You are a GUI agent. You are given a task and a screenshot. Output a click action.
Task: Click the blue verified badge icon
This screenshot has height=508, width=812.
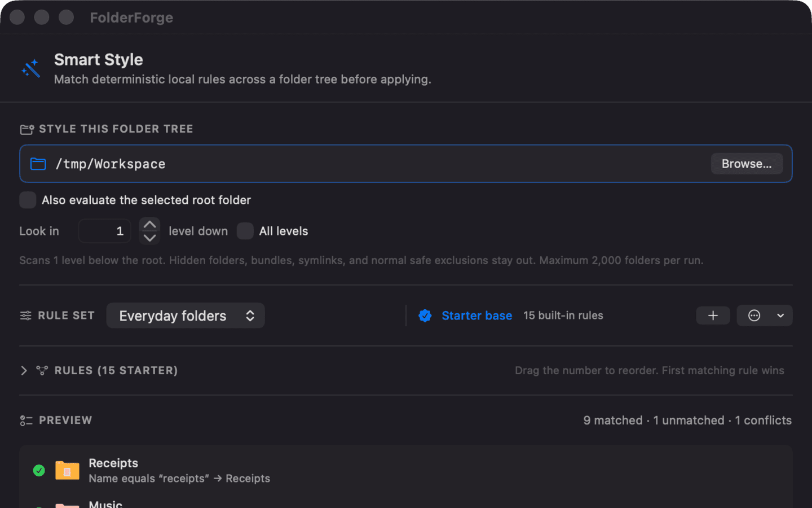(425, 316)
